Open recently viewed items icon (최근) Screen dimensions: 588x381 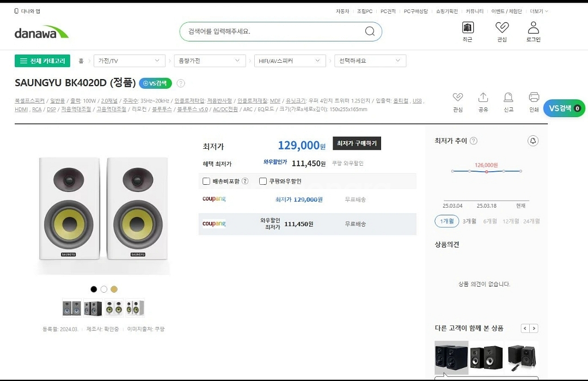[467, 28]
